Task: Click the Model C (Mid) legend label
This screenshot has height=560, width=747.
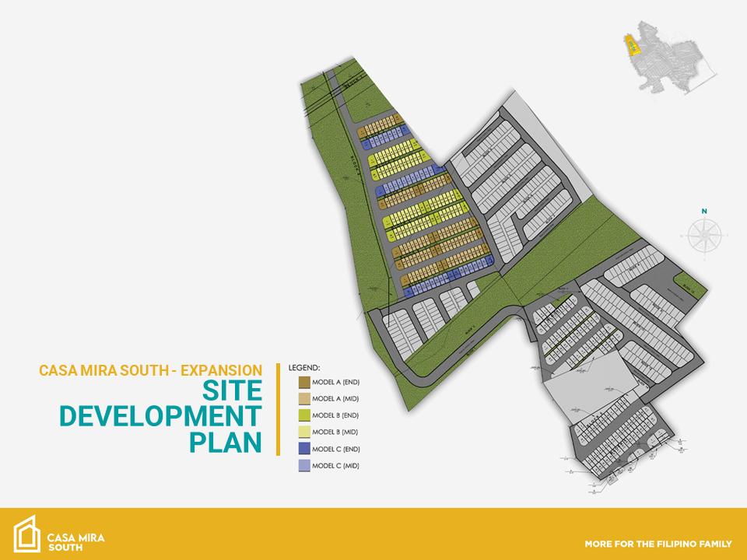Action: click(335, 466)
